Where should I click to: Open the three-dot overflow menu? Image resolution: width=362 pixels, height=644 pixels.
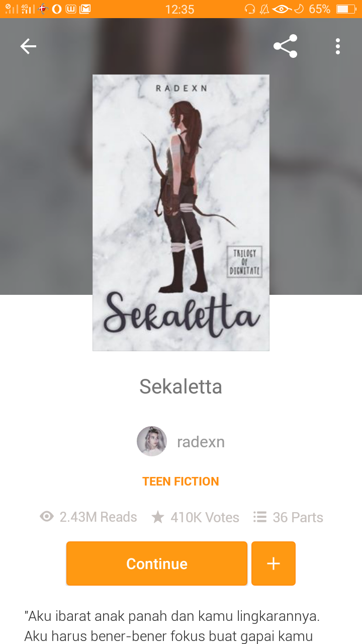(x=338, y=46)
